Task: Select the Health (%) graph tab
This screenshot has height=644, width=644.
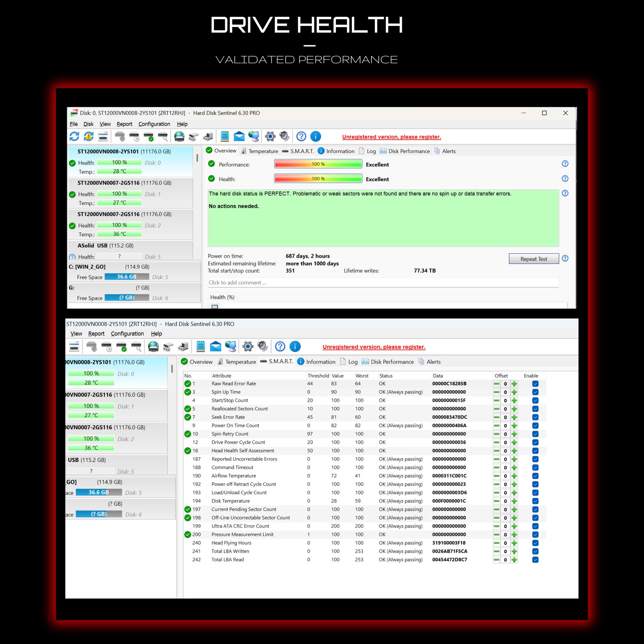Action: point(222,297)
